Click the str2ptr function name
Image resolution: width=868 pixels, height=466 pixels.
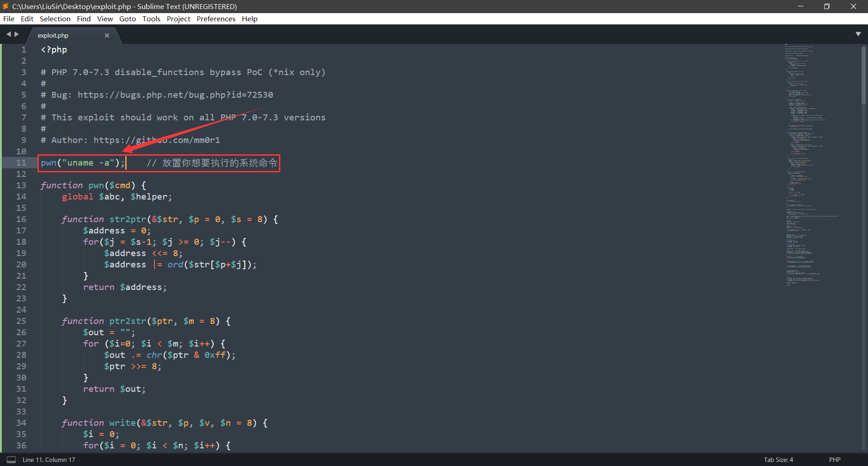click(x=128, y=219)
